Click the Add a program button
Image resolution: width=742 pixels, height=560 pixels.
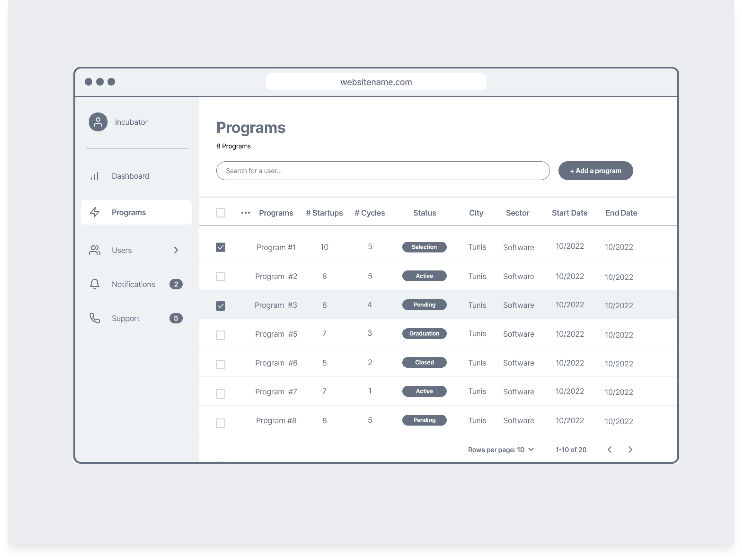tap(595, 171)
